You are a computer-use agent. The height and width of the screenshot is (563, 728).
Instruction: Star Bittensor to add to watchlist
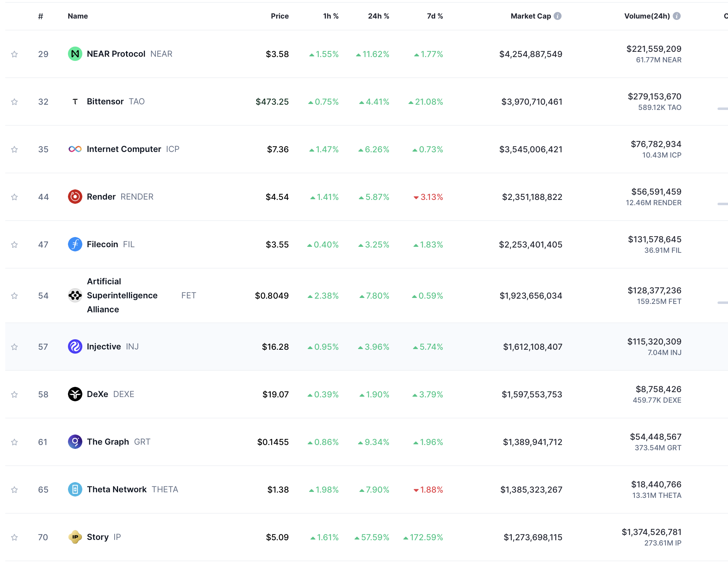[x=14, y=102]
